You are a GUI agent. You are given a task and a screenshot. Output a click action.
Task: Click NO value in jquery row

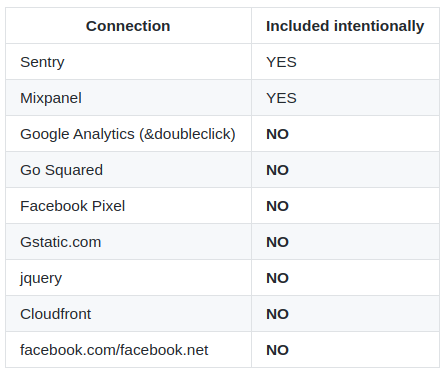[x=277, y=278]
